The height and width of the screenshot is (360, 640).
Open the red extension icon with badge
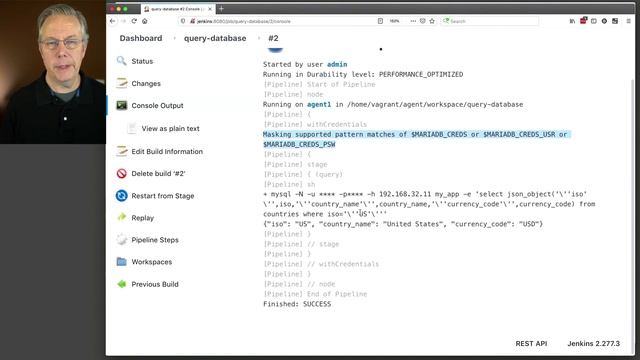(x=583, y=20)
